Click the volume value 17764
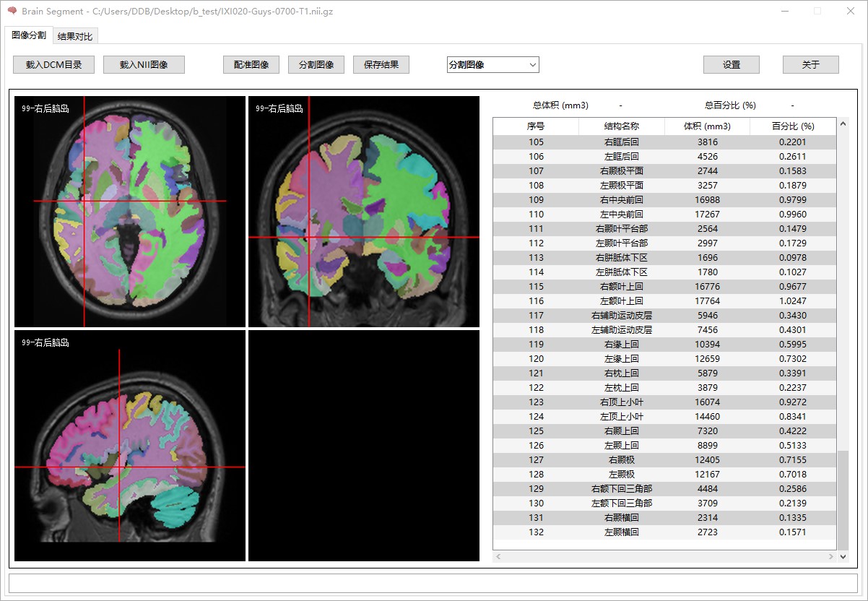The width and height of the screenshot is (868, 601). coord(708,301)
